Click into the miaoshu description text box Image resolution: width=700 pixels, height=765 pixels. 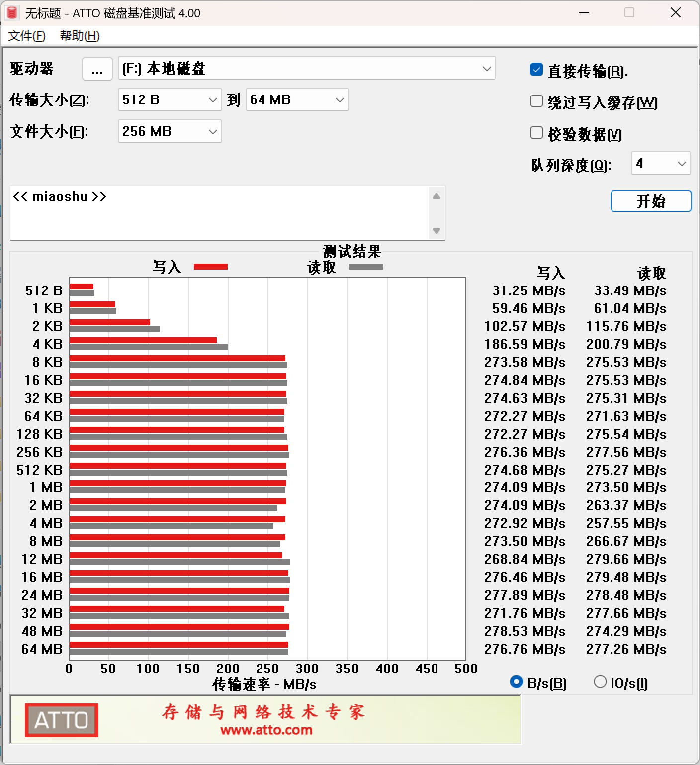pos(219,213)
